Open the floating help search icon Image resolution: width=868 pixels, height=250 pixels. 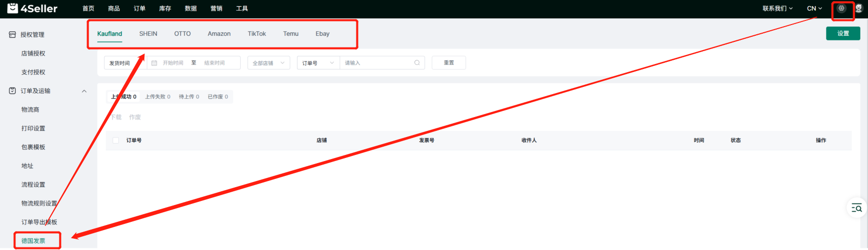pos(856,208)
